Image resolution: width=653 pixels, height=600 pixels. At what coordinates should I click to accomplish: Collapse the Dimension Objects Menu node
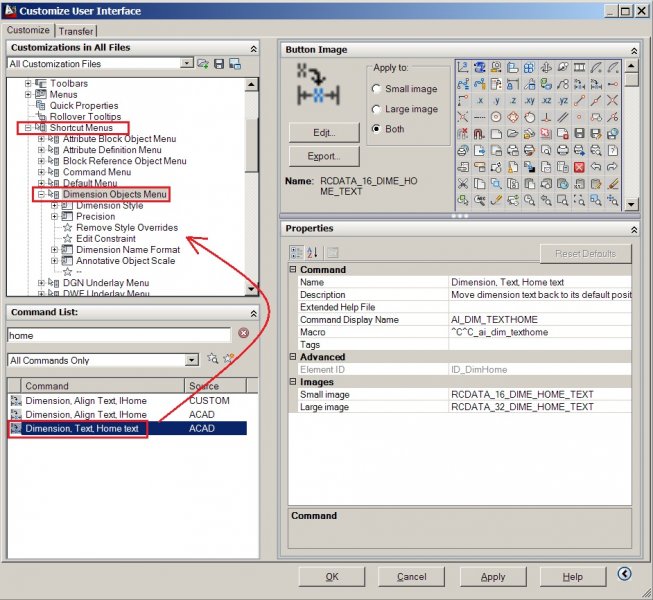(41, 194)
